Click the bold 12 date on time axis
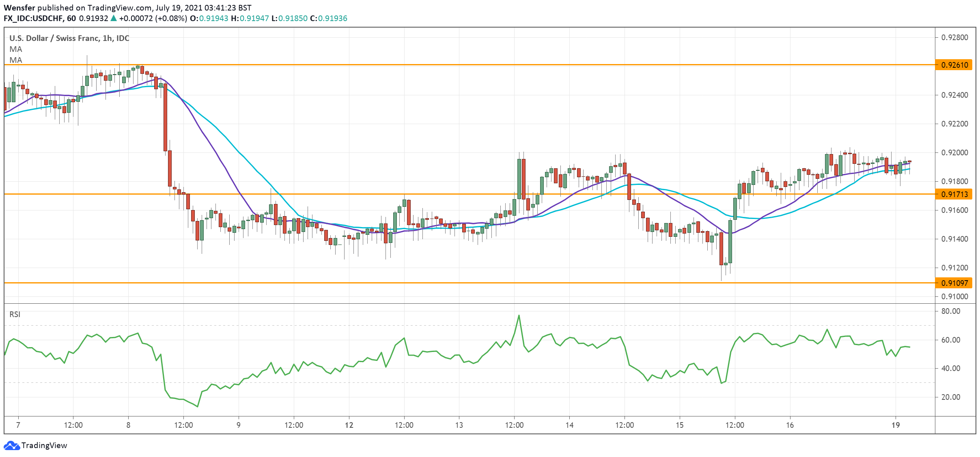980x457 pixels. 349,425
